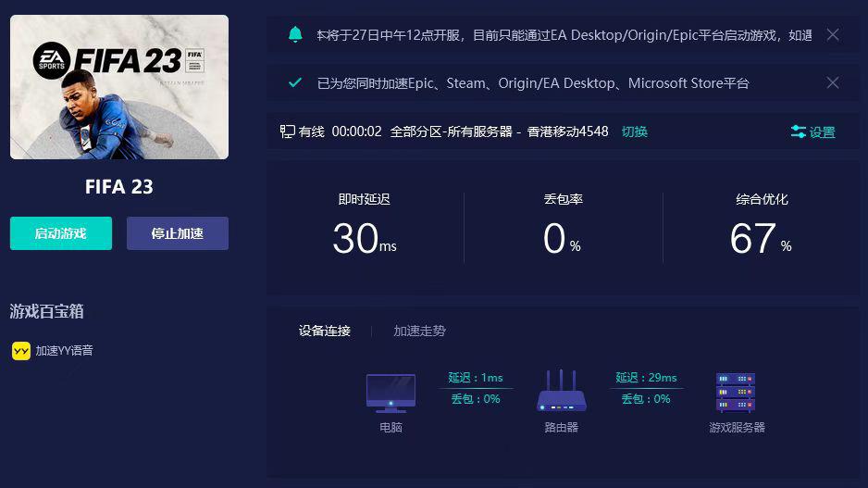868x488 pixels.
Task: Click the 启动游戏 launch game button
Action: point(61,233)
